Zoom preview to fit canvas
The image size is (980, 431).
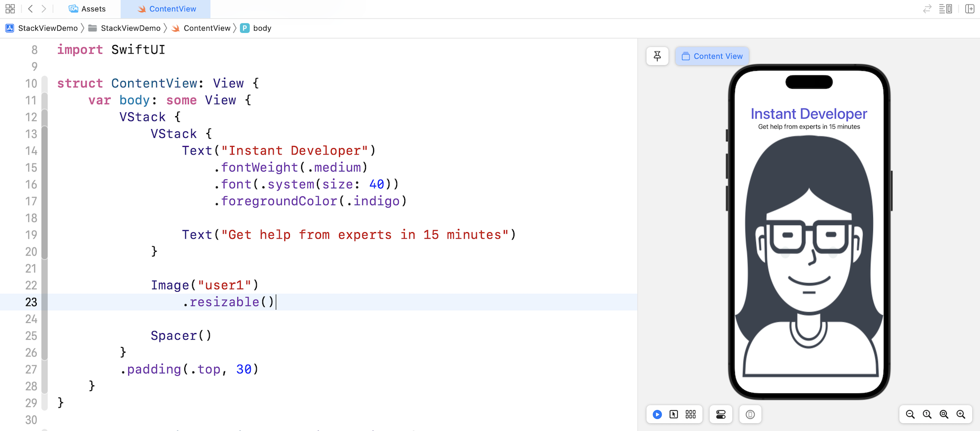pos(944,414)
